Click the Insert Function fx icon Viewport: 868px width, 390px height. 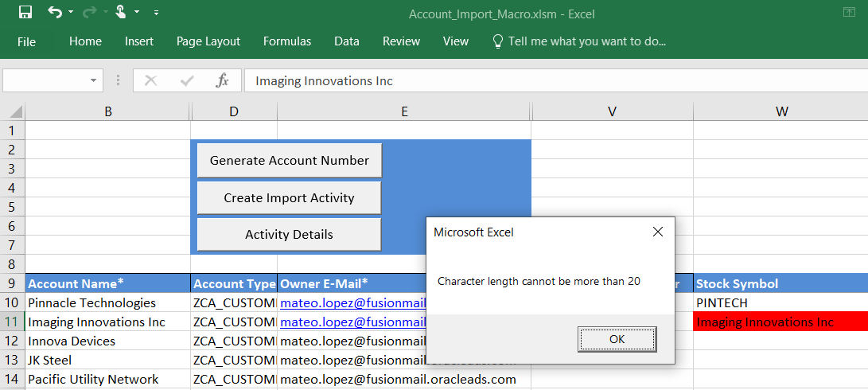(x=223, y=80)
